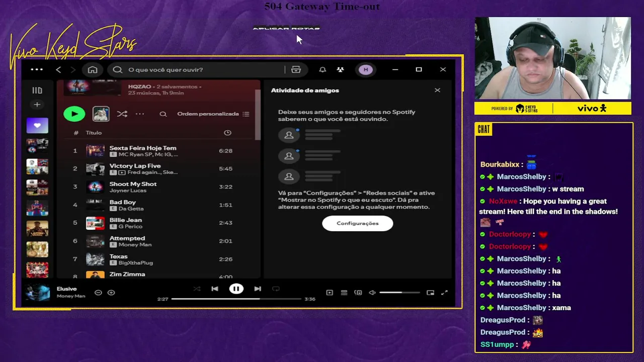Collapse the Your Library icon
Viewport: 644px width, 362px height.
[x=37, y=90]
